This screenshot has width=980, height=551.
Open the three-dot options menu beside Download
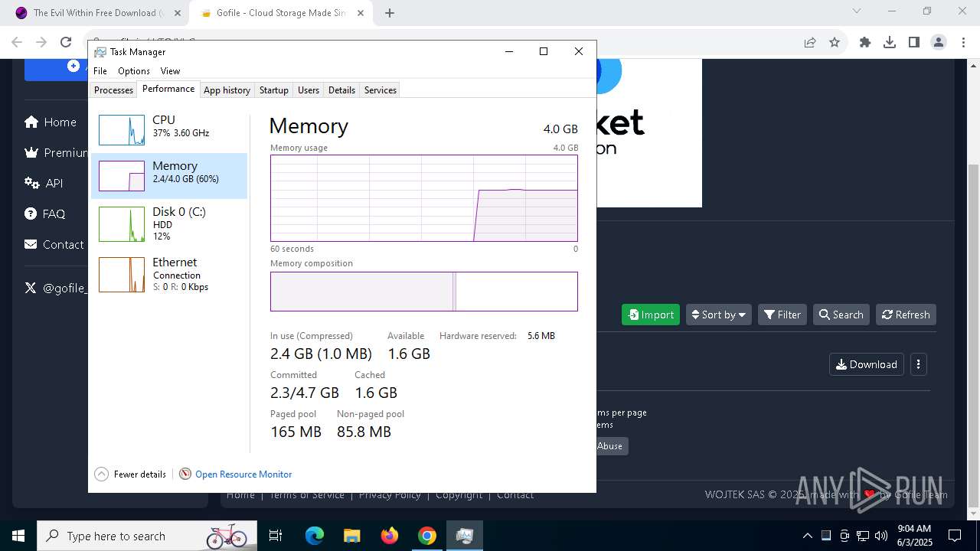(x=918, y=364)
